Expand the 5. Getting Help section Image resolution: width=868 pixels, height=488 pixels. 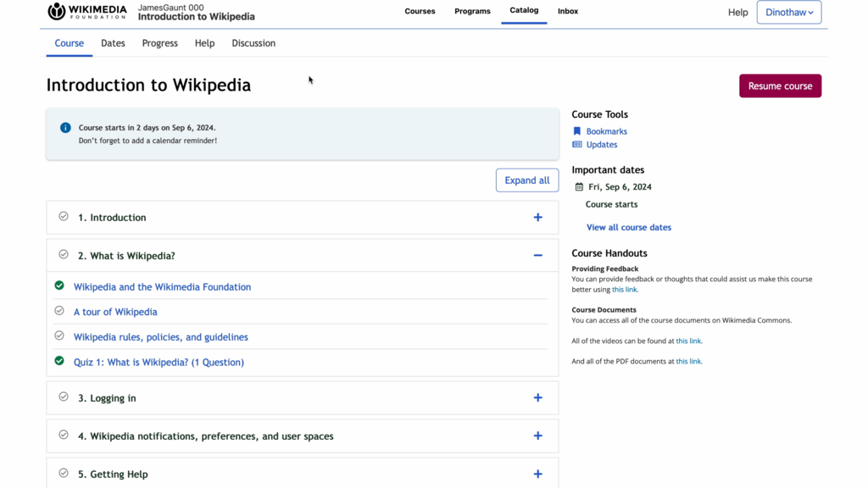537,474
